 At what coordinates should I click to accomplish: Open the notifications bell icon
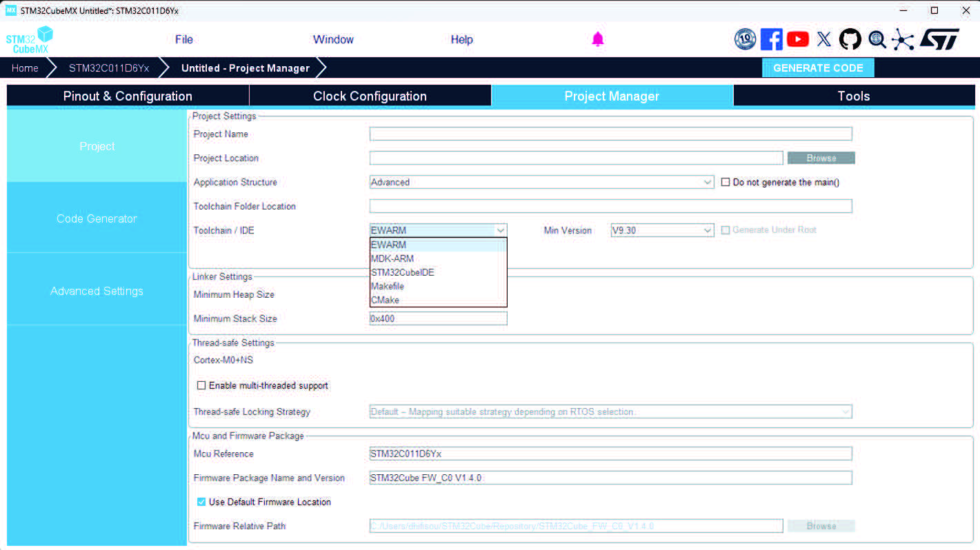coord(598,39)
